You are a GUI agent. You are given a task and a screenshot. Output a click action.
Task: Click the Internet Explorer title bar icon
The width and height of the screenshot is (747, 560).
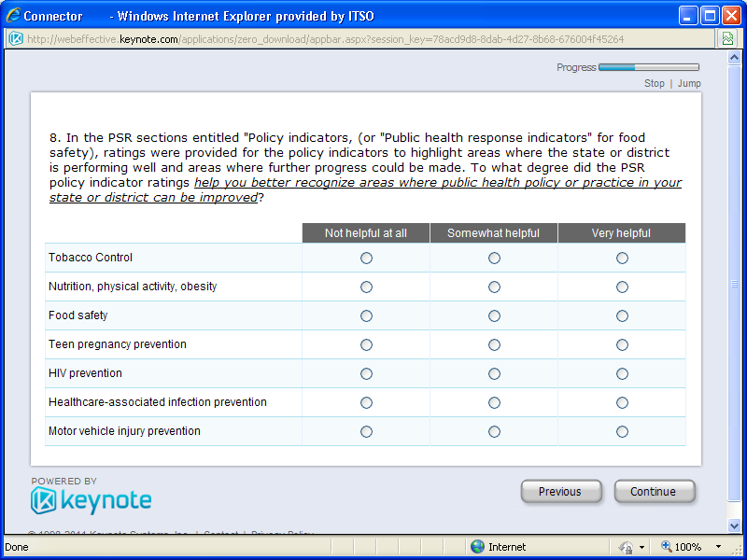click(13, 16)
